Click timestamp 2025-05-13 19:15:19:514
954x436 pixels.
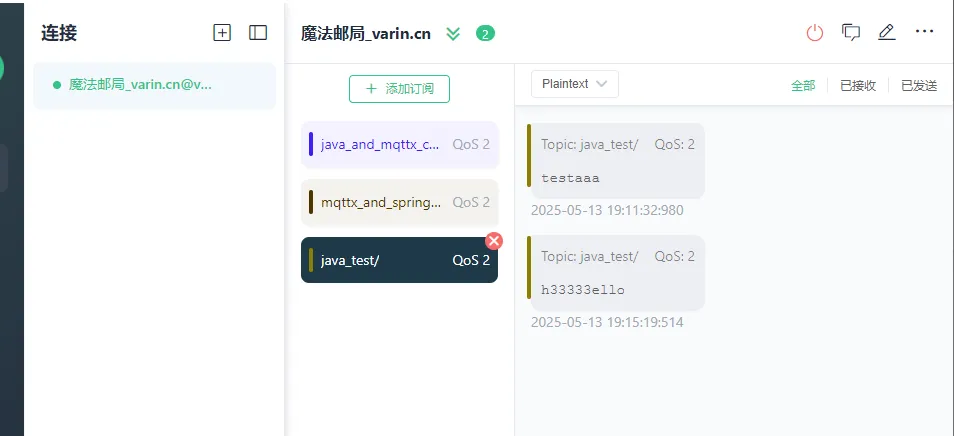pos(607,322)
